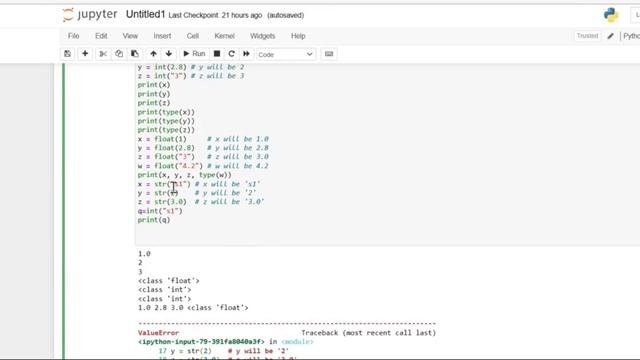Open the File menu

coord(73,36)
